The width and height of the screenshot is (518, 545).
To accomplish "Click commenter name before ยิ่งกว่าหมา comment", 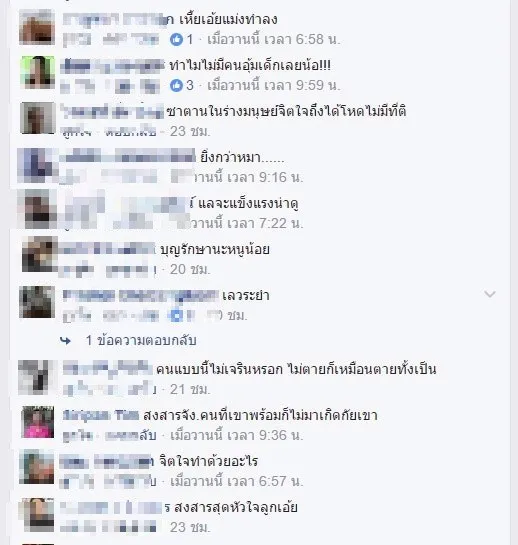I will (x=127, y=157).
